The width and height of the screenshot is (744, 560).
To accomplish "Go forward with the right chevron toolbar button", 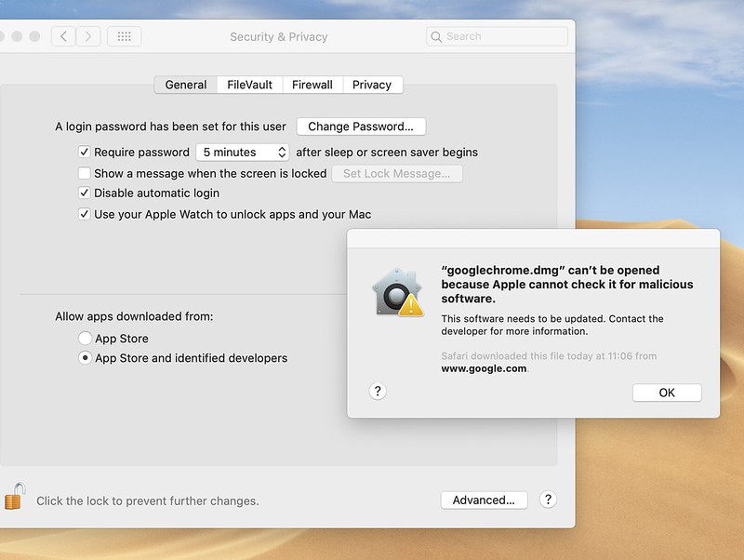I will click(87, 36).
